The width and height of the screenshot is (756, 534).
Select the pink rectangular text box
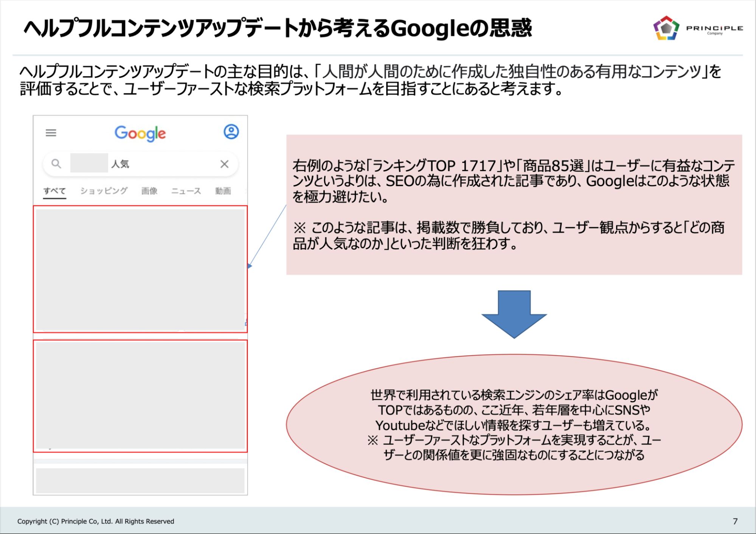514,205
